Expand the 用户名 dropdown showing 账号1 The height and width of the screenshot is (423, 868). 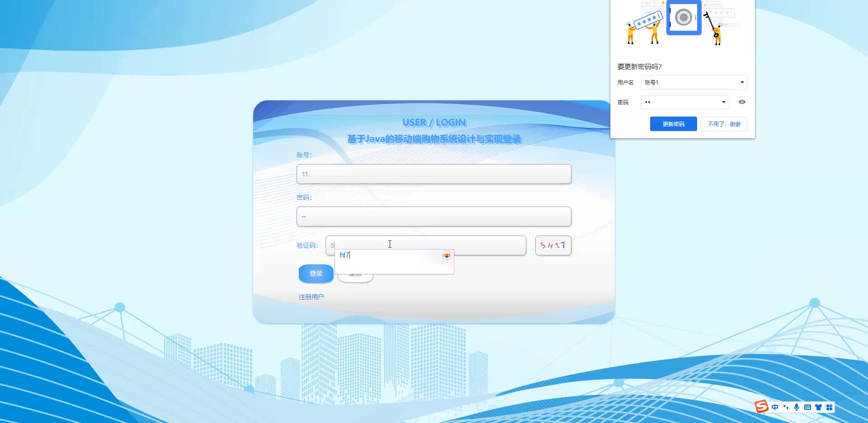pyautogui.click(x=694, y=82)
